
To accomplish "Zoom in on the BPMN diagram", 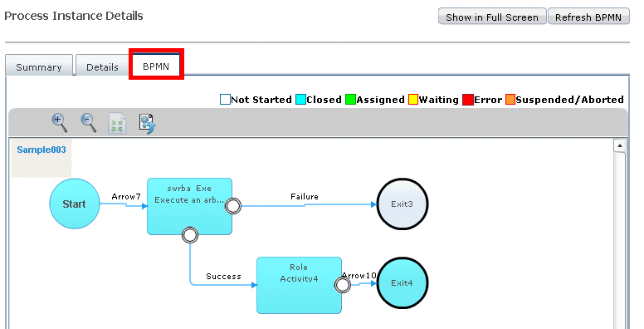I will tap(60, 123).
